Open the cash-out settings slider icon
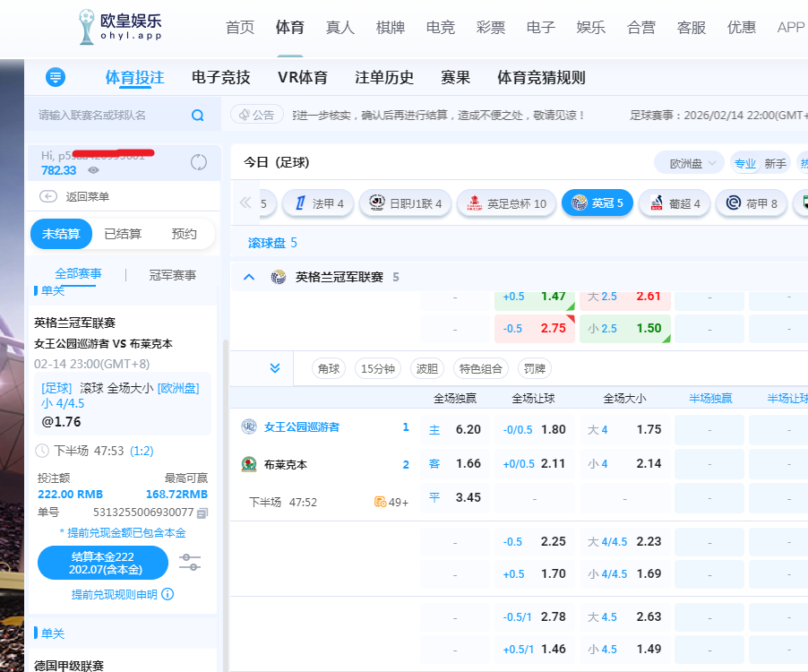The width and height of the screenshot is (808, 672). point(190,562)
